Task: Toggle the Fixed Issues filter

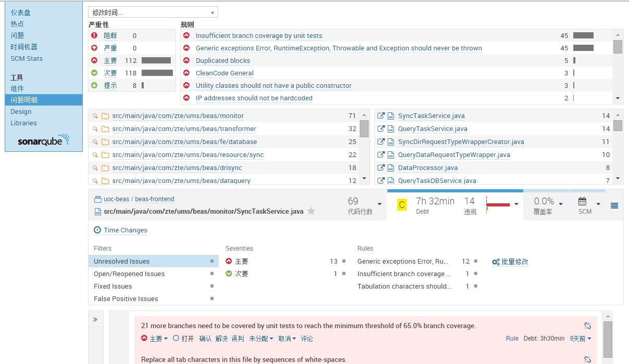Action: click(153, 286)
